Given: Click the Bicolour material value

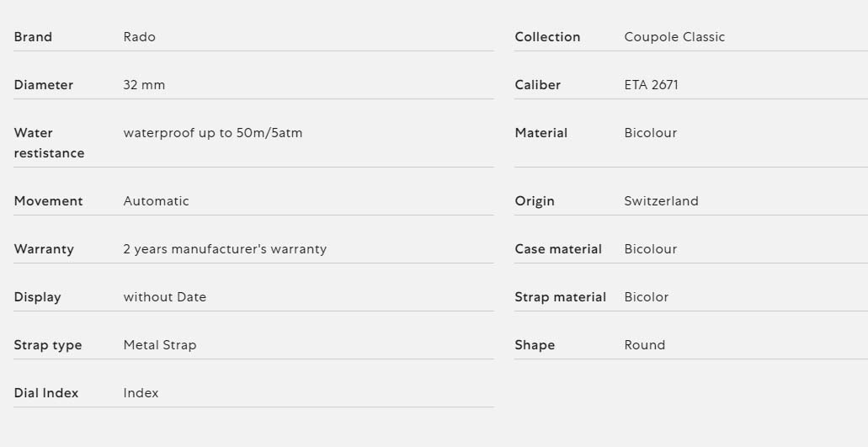Looking at the screenshot, I should point(651,133).
